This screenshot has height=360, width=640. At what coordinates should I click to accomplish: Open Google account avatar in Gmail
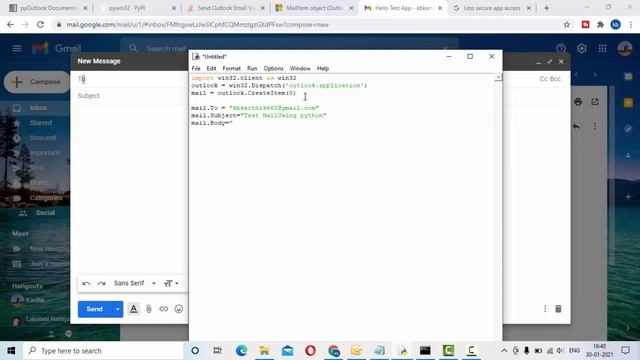(x=624, y=49)
